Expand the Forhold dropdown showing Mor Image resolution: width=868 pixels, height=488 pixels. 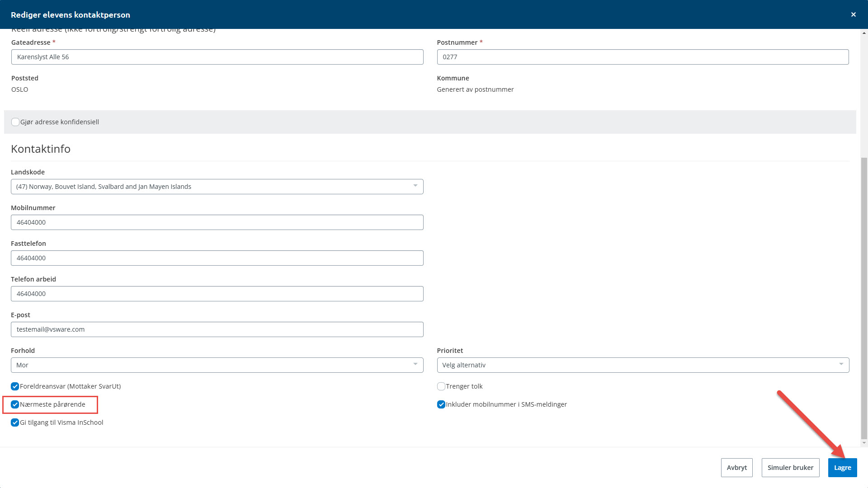(217, 365)
